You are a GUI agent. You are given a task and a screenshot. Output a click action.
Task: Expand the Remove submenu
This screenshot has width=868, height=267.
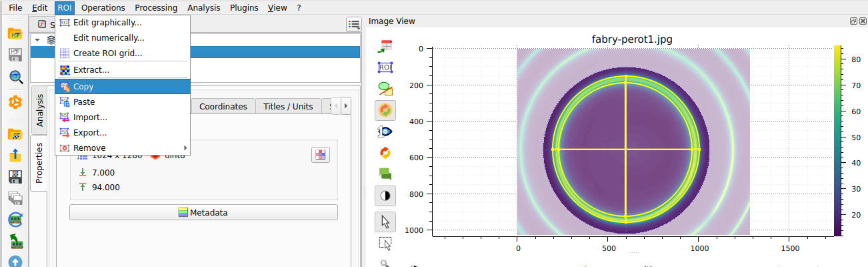coord(123,148)
